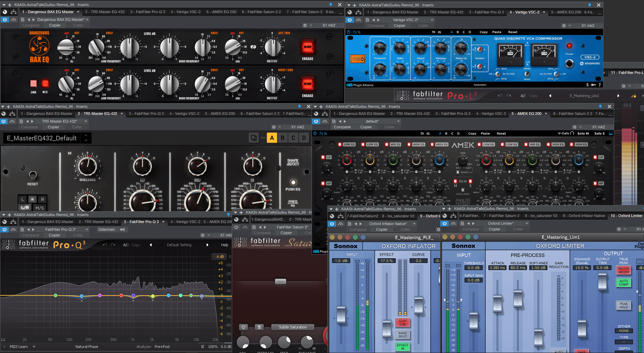This screenshot has width=644, height=353.
Task: Toggle the M/S button on BAX EQ
Action: point(45,83)
